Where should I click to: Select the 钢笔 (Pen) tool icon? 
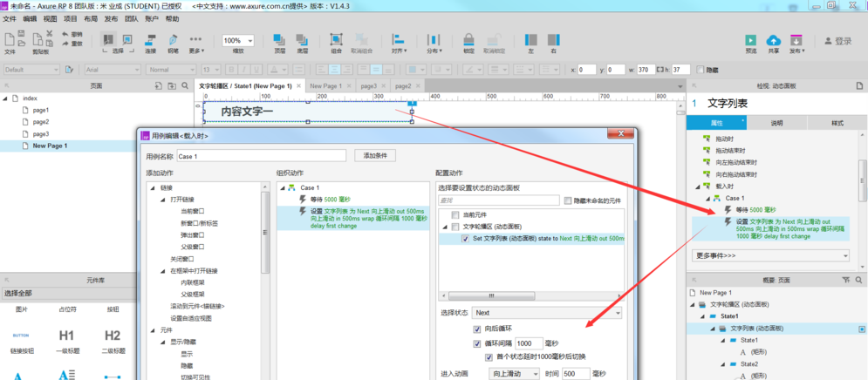coord(173,40)
